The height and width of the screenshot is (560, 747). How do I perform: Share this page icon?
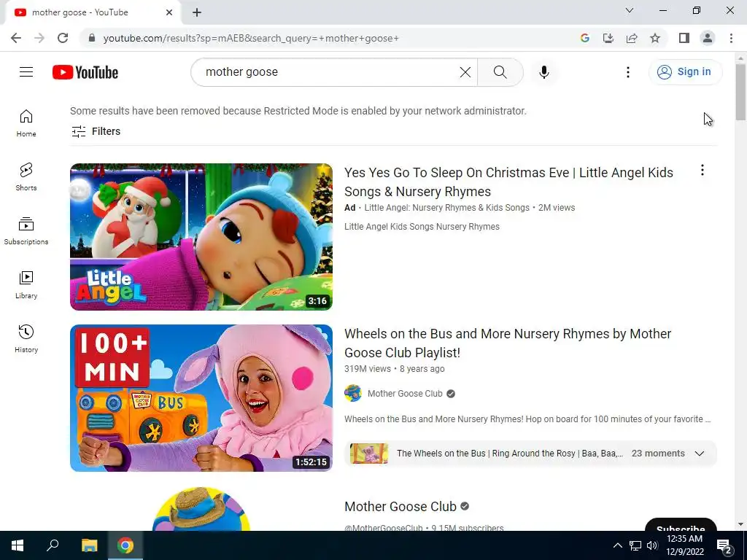pyautogui.click(x=632, y=38)
